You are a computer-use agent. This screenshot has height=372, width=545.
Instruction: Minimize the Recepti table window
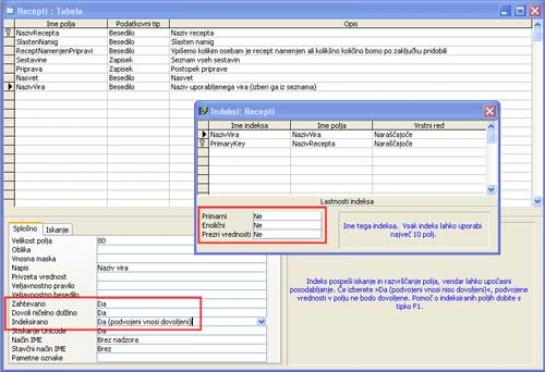[x=505, y=10]
